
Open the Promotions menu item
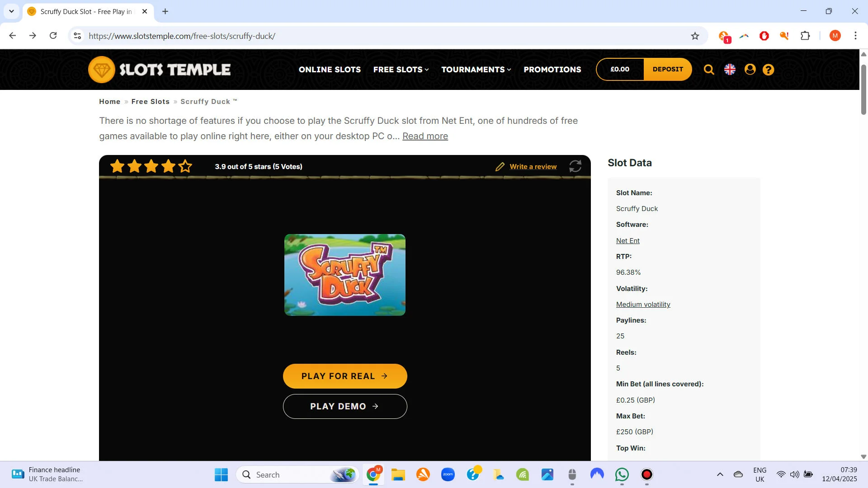pos(552,70)
